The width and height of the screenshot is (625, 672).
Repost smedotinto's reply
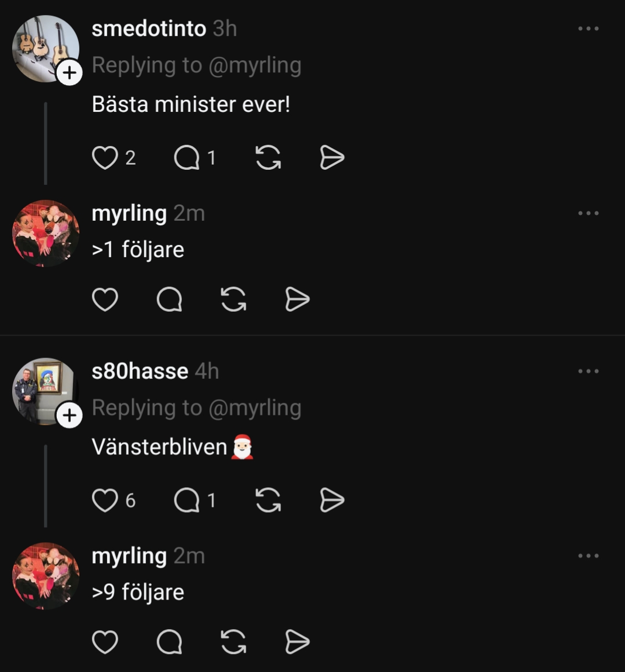pos(268,158)
